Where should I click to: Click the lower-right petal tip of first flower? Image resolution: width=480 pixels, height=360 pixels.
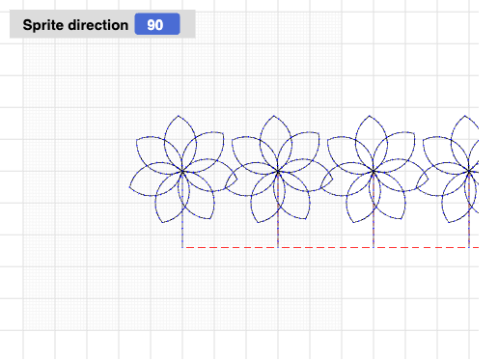(211, 219)
